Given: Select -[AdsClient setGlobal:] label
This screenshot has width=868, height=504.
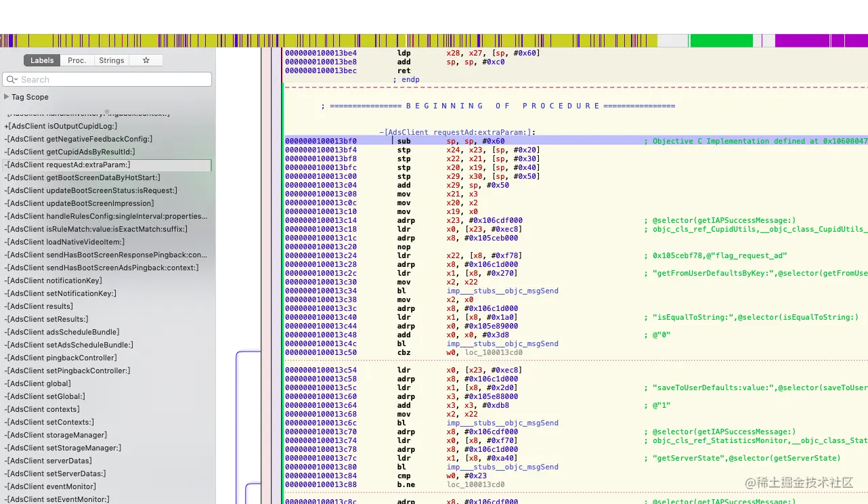Looking at the screenshot, I should coord(45,396).
